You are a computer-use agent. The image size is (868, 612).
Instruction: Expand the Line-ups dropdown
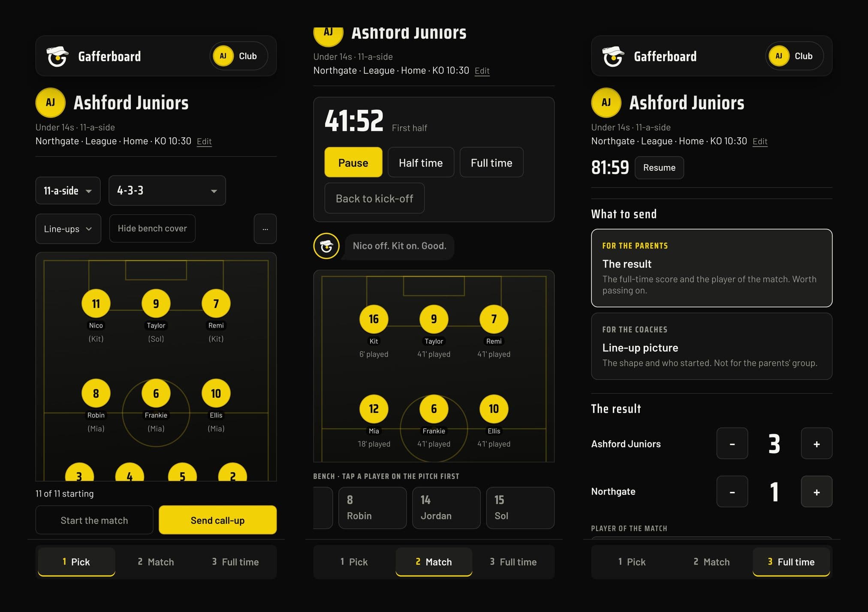coord(68,229)
